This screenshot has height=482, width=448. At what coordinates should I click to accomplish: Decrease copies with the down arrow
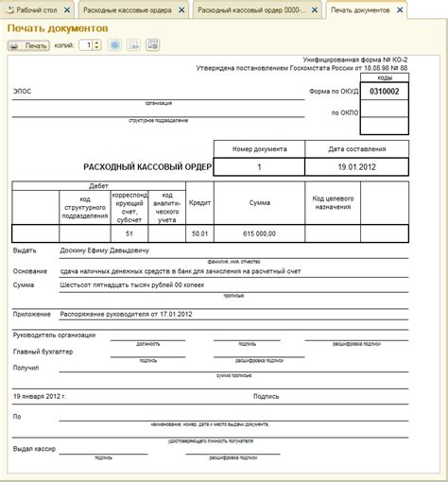pos(97,48)
